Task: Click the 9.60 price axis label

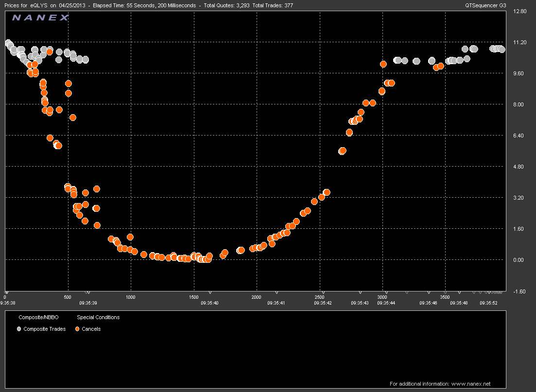Action: pyautogui.click(x=519, y=73)
